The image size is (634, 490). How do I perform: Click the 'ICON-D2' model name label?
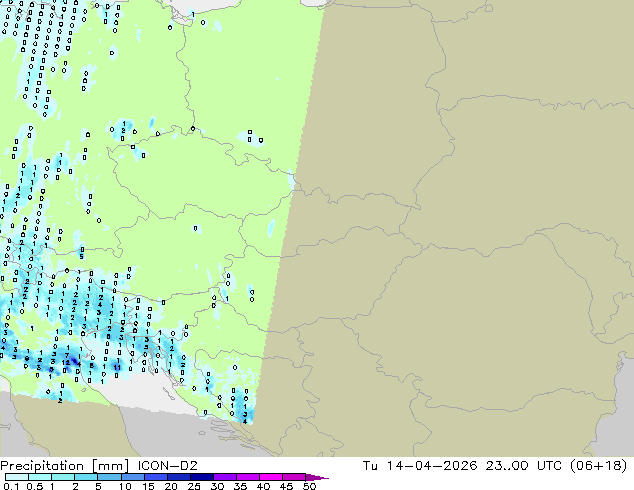pyautogui.click(x=168, y=466)
